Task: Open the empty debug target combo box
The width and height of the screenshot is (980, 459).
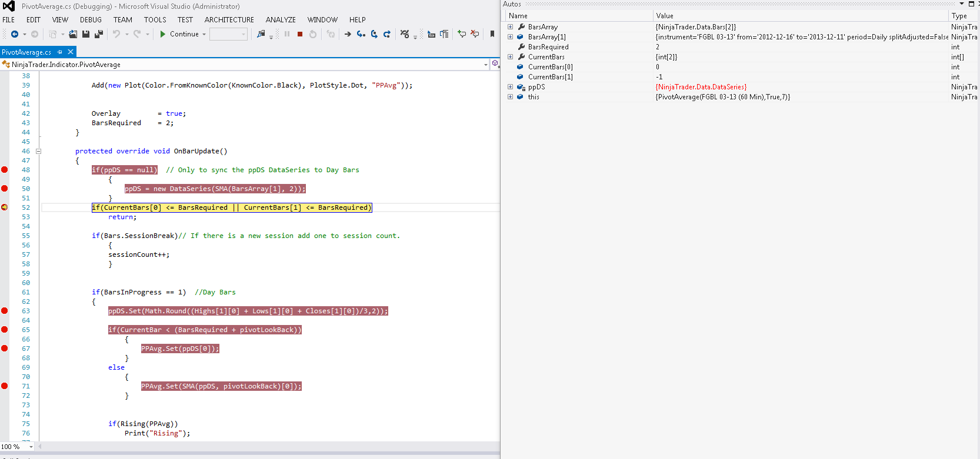Action: pos(229,34)
